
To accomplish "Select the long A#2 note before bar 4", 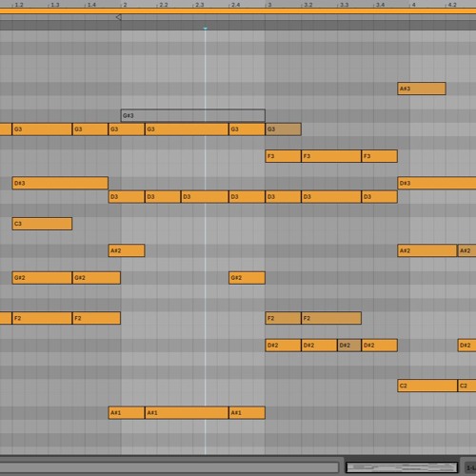I will pyautogui.click(x=427, y=250).
